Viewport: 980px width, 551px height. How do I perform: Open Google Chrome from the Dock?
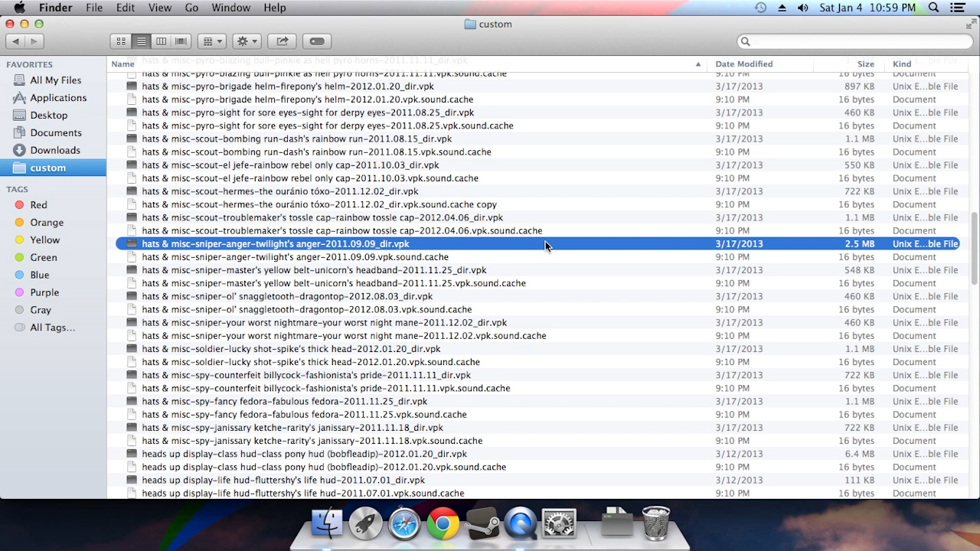coord(443,523)
